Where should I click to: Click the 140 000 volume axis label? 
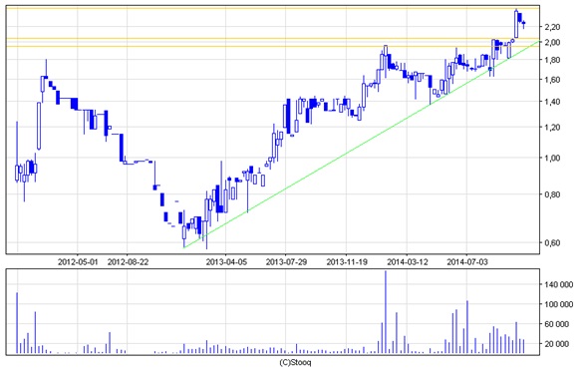[559, 285]
